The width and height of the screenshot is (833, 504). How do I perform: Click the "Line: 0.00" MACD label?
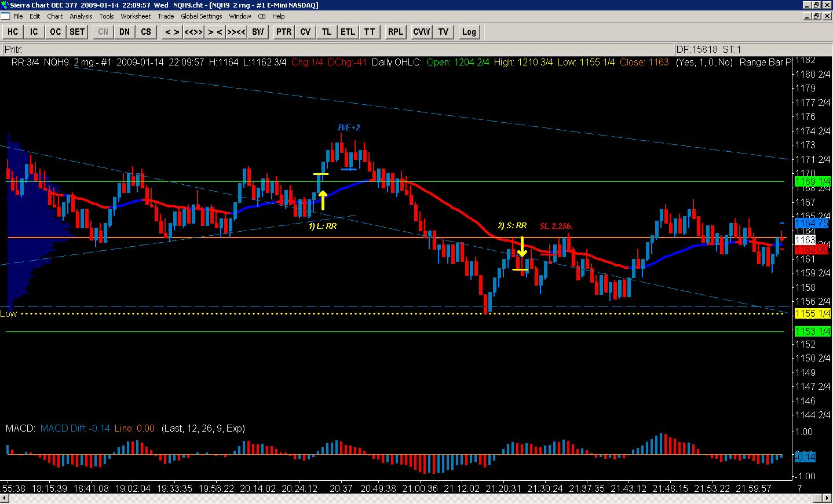(134, 428)
